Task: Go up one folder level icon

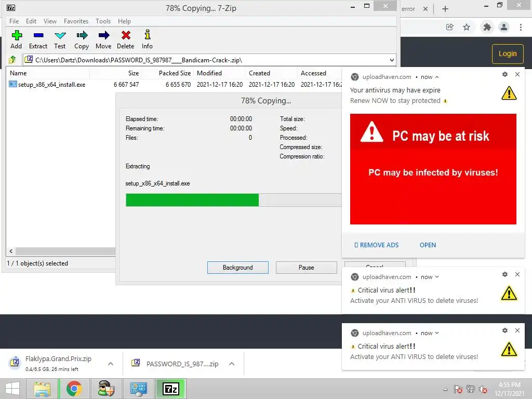Action: 12,60
